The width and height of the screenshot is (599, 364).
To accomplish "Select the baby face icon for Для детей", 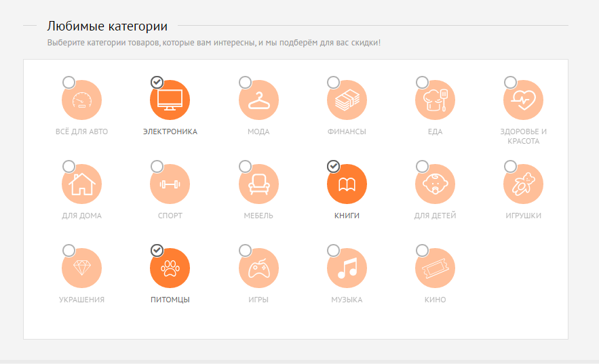I will 435,184.
